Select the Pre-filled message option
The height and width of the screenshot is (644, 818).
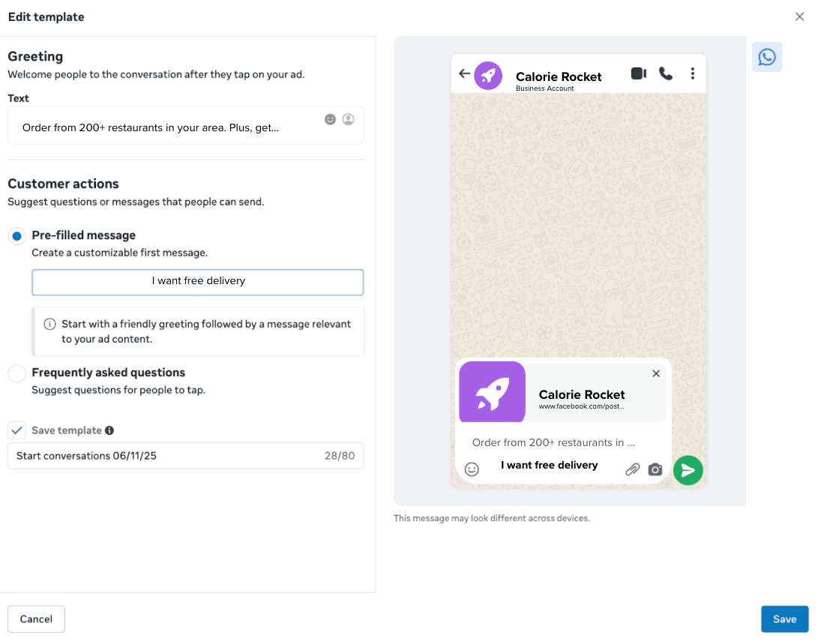pos(16,235)
